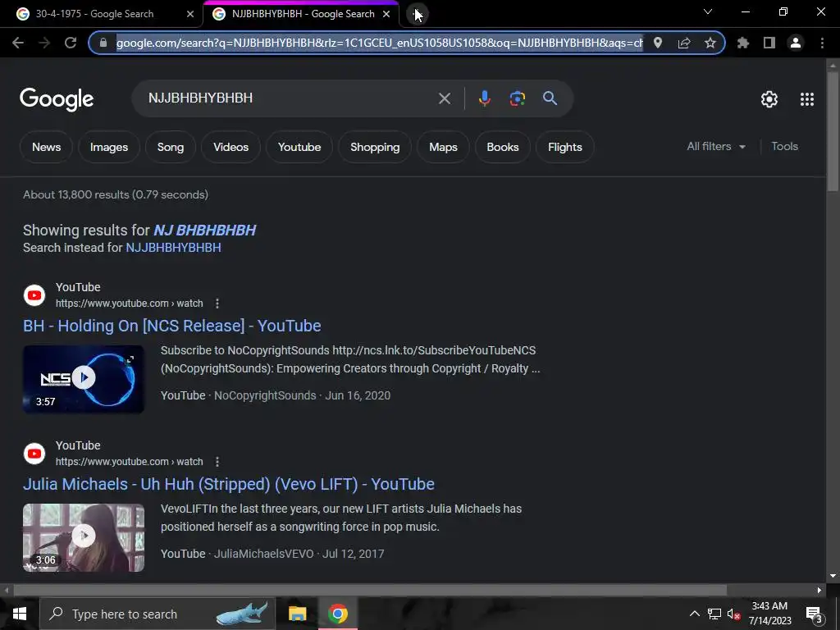Start voice search with microphone icon
This screenshot has width=840, height=630.
484,98
